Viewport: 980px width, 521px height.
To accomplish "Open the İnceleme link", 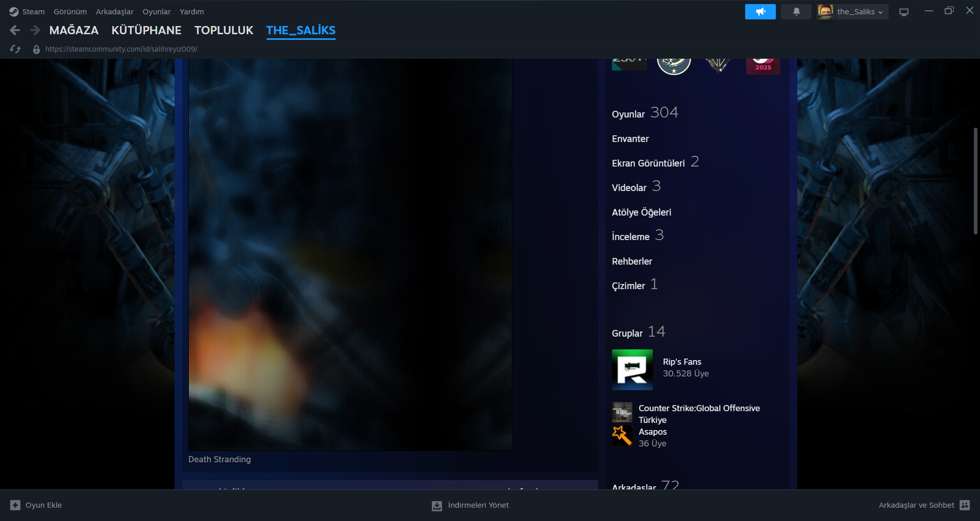I will pyautogui.click(x=638, y=236).
